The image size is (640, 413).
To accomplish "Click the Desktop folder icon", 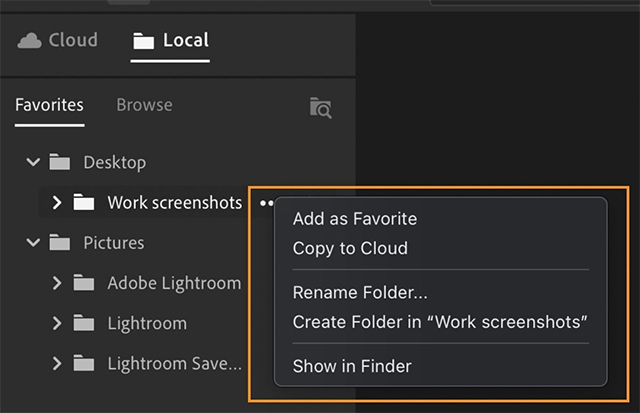I will [60, 162].
